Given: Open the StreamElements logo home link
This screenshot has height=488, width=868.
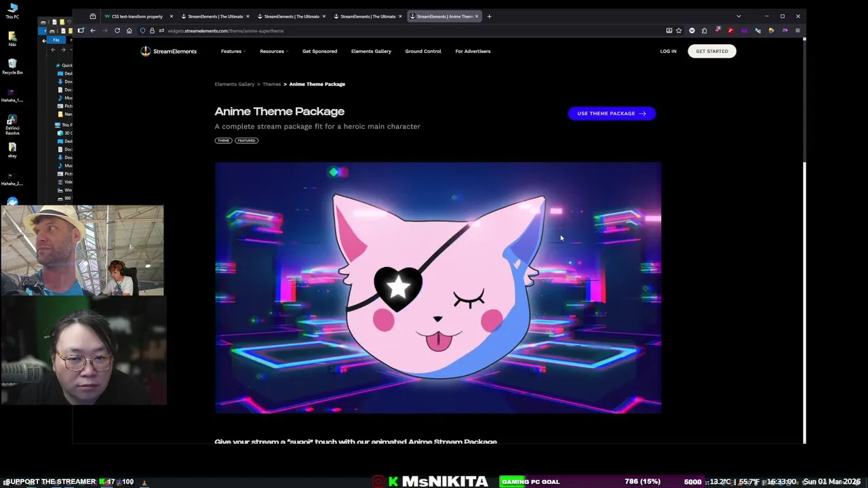Looking at the screenshot, I should (x=169, y=52).
